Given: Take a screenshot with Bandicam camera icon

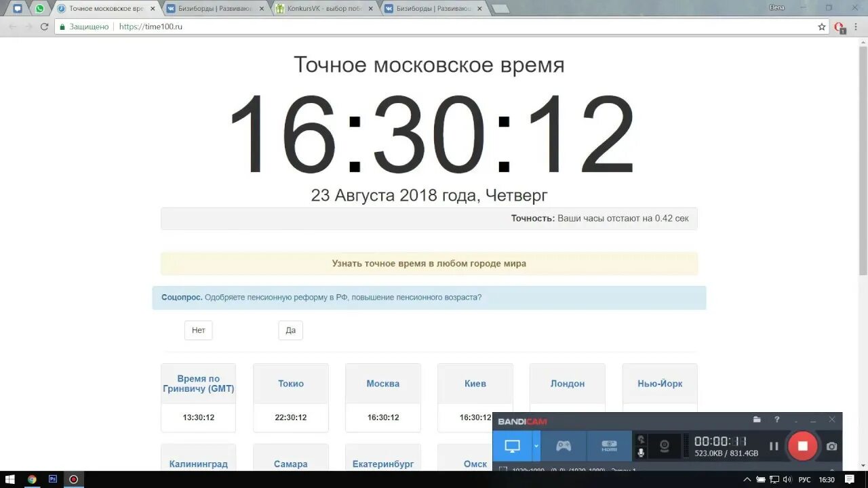Looking at the screenshot, I should coord(832,446).
